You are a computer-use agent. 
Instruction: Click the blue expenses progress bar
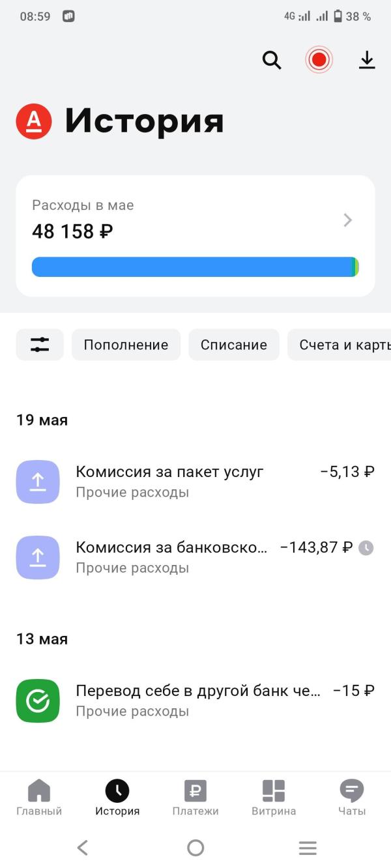coord(195,267)
